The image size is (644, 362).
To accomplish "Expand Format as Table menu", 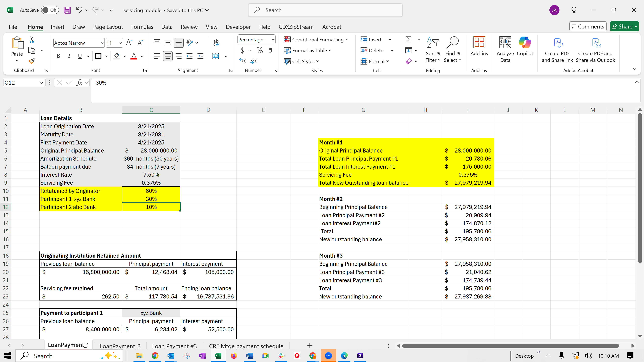I will [x=308, y=50].
